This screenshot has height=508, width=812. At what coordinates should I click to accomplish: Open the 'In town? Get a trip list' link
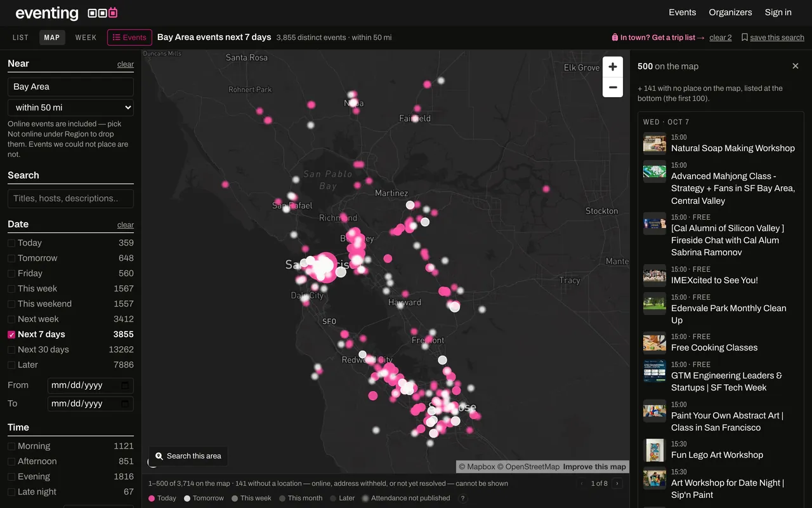pyautogui.click(x=658, y=37)
